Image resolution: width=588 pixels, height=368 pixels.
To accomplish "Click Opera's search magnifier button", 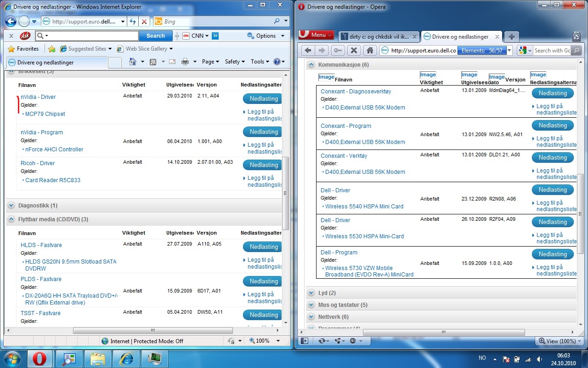I will pyautogui.click(x=577, y=51).
